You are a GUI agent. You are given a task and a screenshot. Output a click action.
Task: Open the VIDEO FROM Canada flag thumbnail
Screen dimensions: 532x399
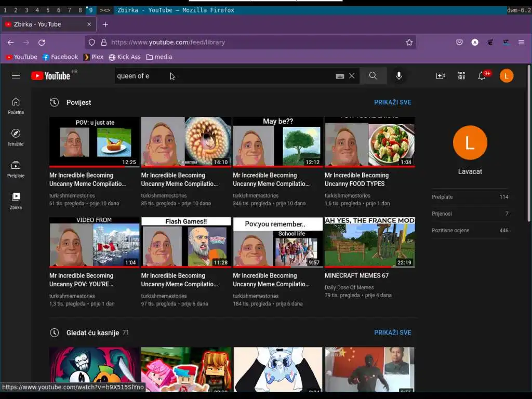coord(95,242)
